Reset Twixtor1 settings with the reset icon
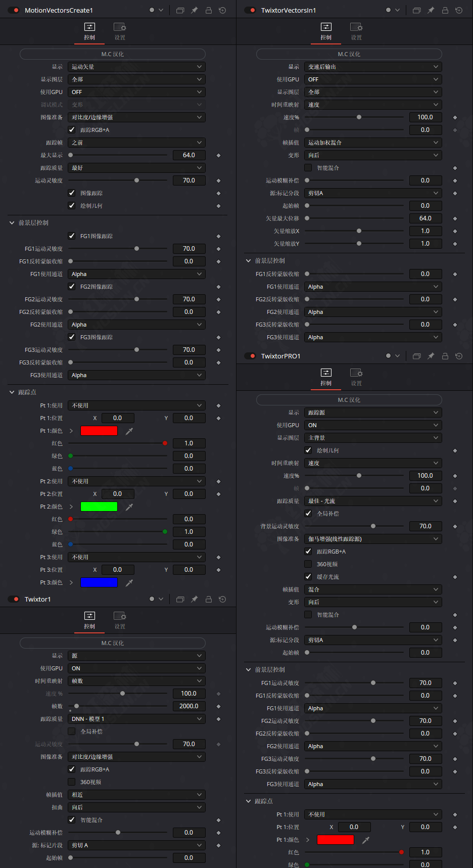 (222, 599)
